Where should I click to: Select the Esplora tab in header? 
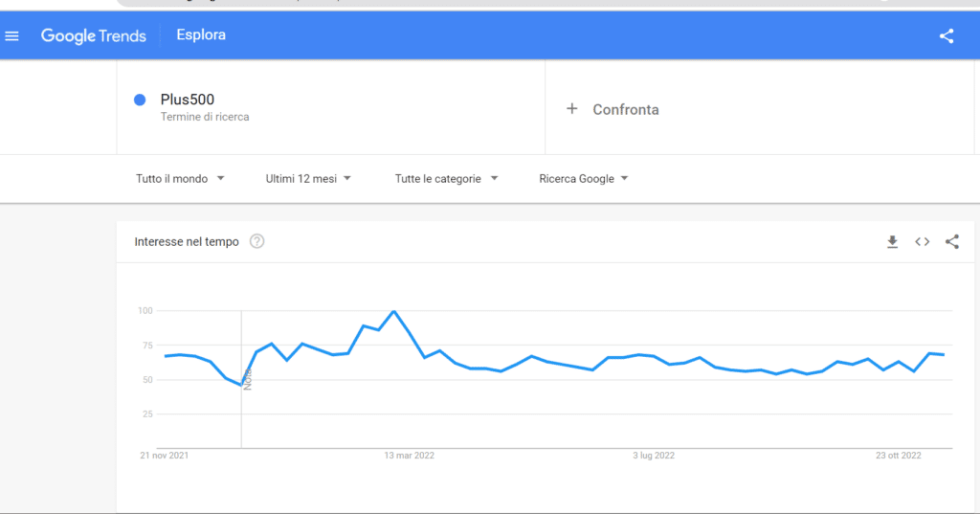click(x=201, y=35)
